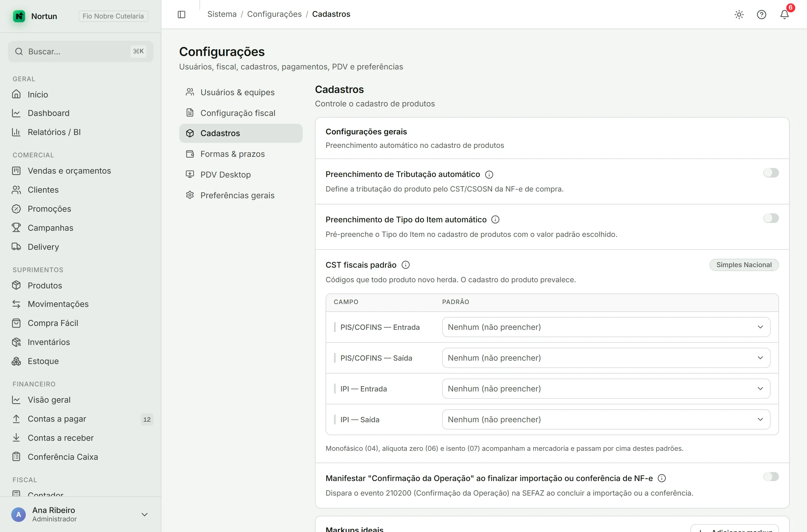Open Preferências gerais settings tab
Viewport: 807px width, 532px height.
click(x=241, y=195)
